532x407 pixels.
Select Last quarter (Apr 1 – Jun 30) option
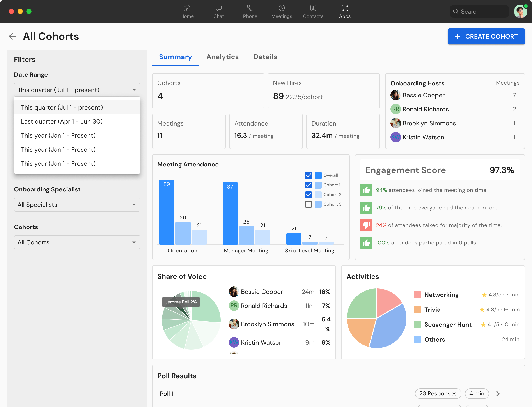coord(62,121)
